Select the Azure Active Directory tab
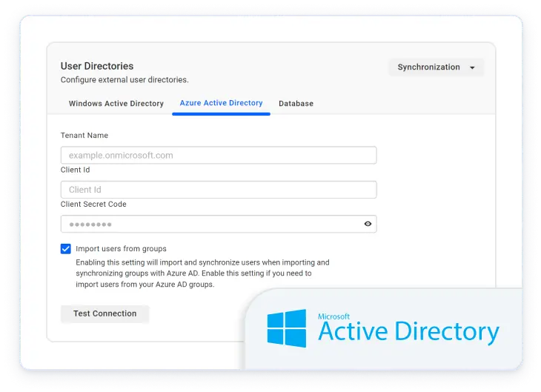Viewport: 541px width, 392px height. pyautogui.click(x=221, y=103)
